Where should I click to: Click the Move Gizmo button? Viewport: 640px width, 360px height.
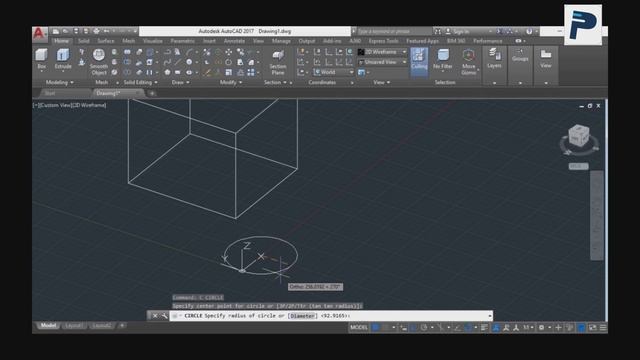click(469, 62)
